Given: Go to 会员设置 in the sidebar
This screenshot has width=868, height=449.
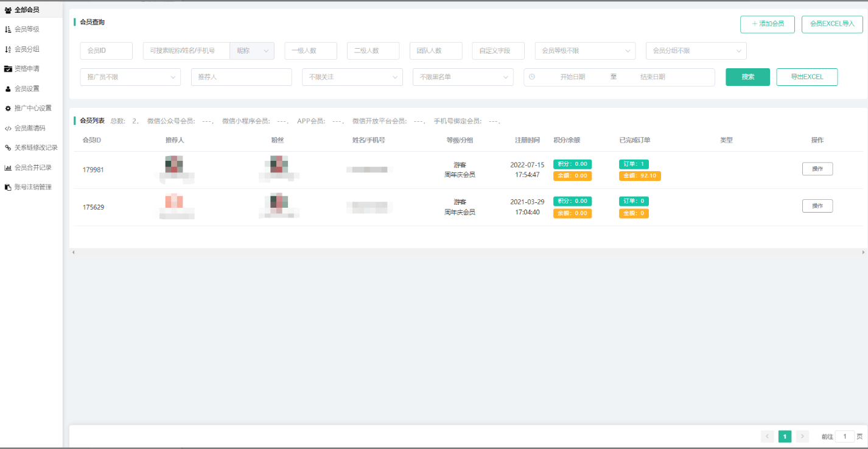Looking at the screenshot, I should click(27, 89).
